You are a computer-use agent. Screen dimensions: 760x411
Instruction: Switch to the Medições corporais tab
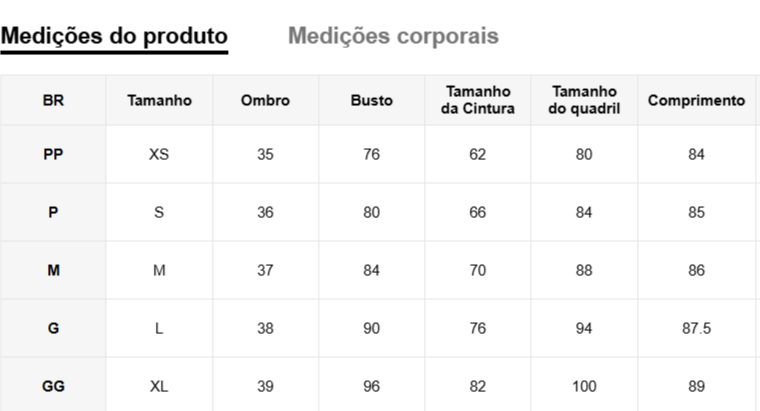(393, 36)
